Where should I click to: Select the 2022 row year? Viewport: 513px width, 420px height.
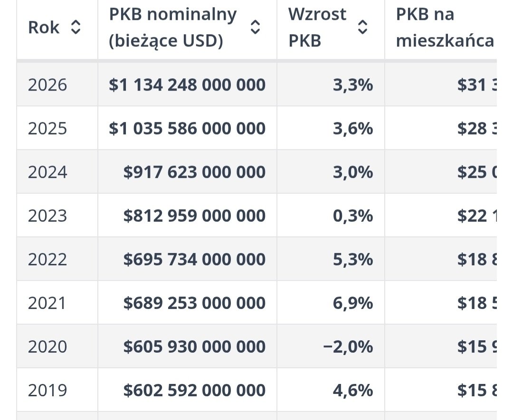(47, 260)
